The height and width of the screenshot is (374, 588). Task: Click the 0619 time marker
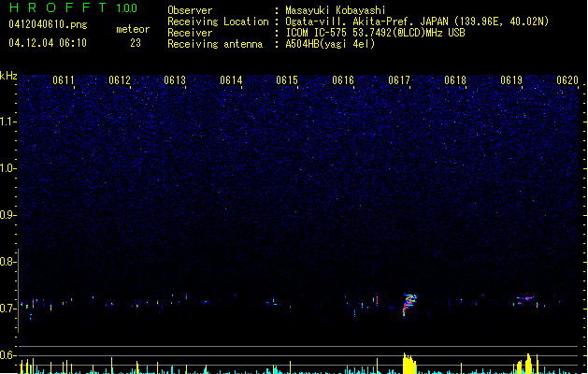point(511,80)
